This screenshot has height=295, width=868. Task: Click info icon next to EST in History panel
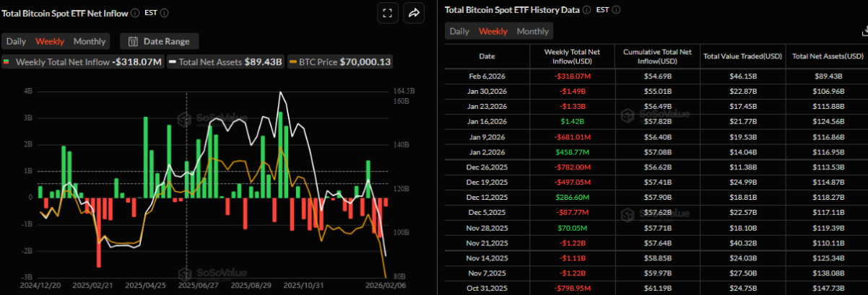pyautogui.click(x=615, y=10)
